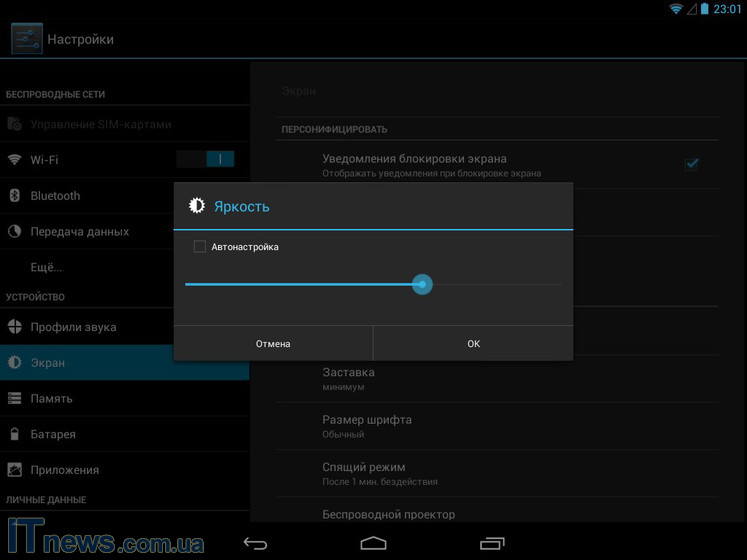Tap the applications icon in sidebar
Image resolution: width=747 pixels, height=560 pixels.
click(x=15, y=470)
